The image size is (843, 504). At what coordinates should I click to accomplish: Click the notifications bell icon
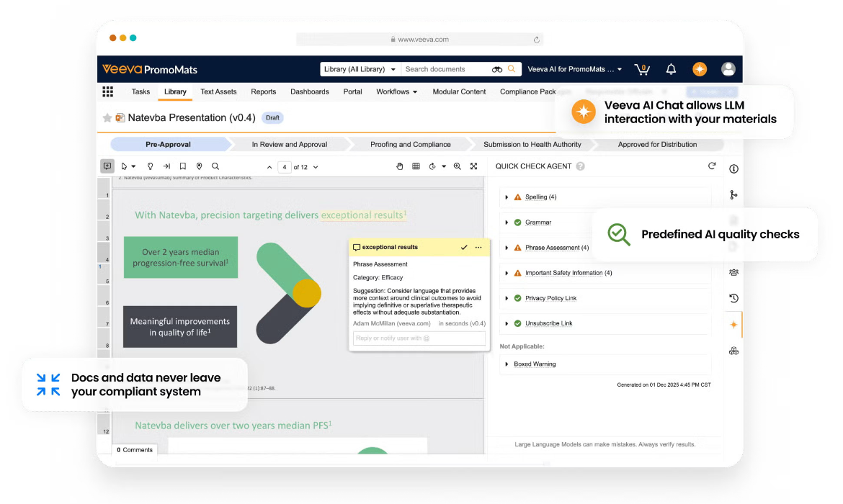tap(671, 69)
